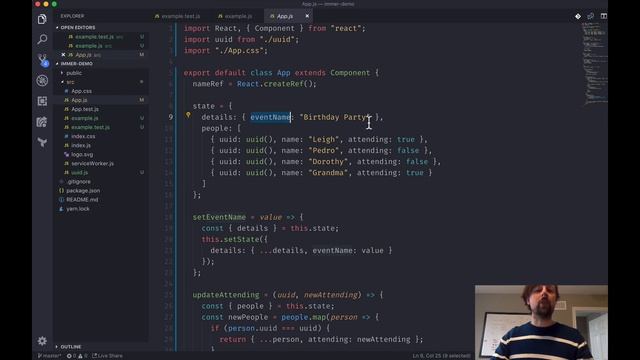
Task: Click the line and column indicator in status bar
Action: (x=441, y=356)
